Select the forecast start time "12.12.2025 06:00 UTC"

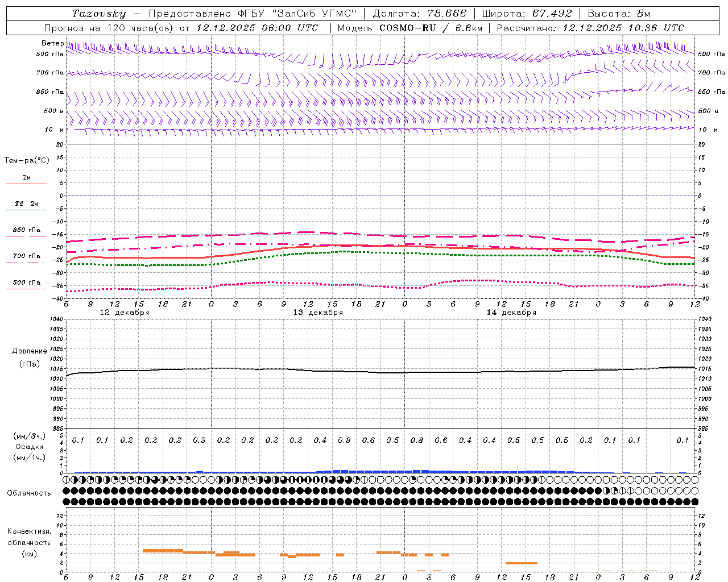[257, 28]
